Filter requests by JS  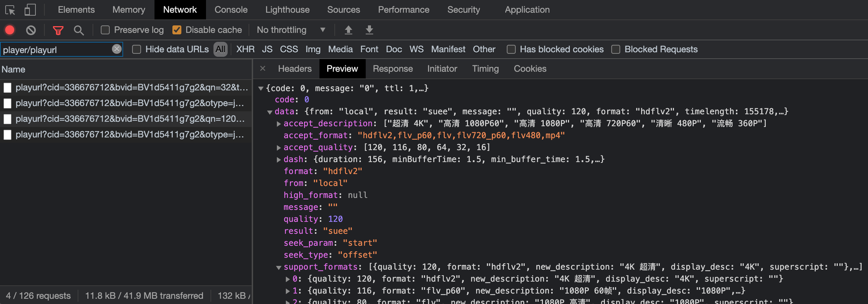click(267, 49)
